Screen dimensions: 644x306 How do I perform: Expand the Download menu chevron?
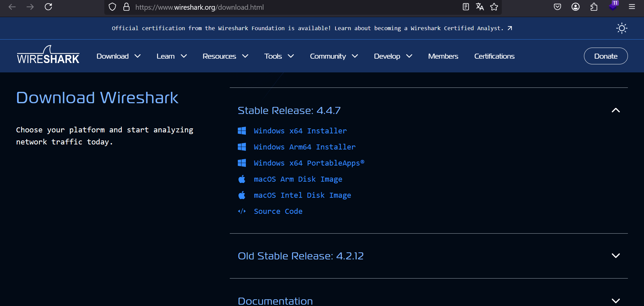point(138,56)
